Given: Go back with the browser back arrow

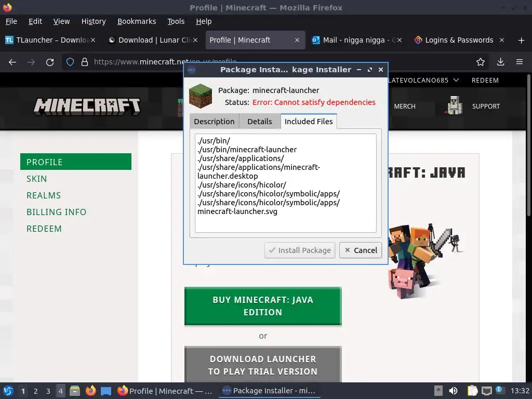Looking at the screenshot, I should (12, 62).
